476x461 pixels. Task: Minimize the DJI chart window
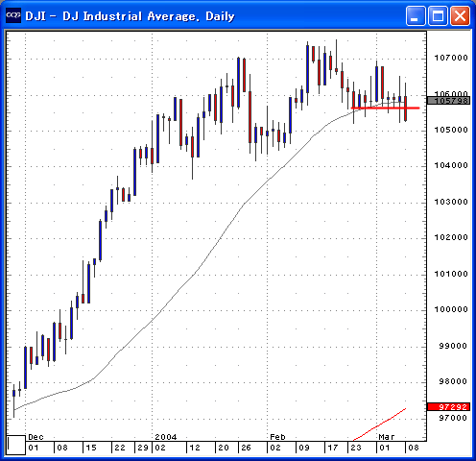click(416, 15)
